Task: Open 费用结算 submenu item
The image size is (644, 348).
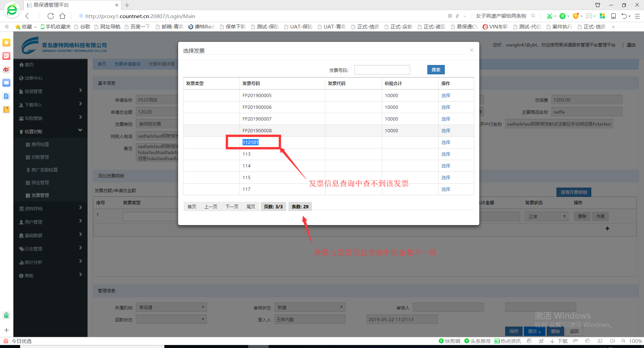Action: point(38,144)
